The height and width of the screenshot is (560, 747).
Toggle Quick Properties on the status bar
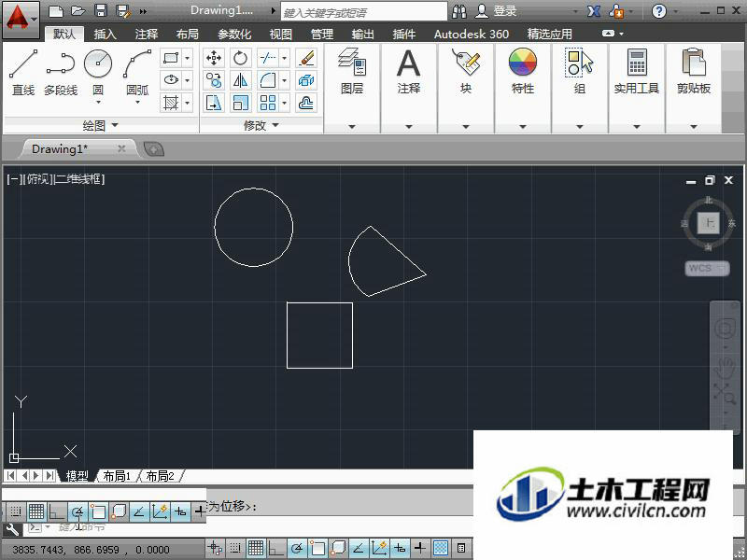(461, 549)
